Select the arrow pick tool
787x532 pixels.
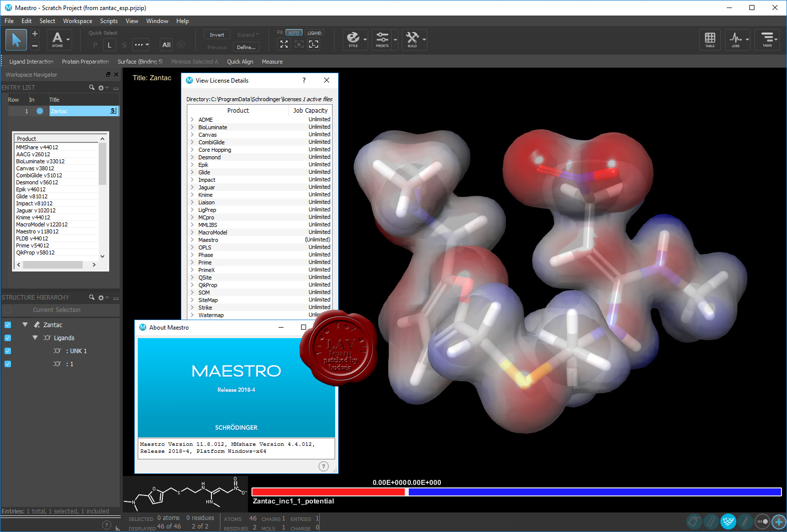(16, 40)
